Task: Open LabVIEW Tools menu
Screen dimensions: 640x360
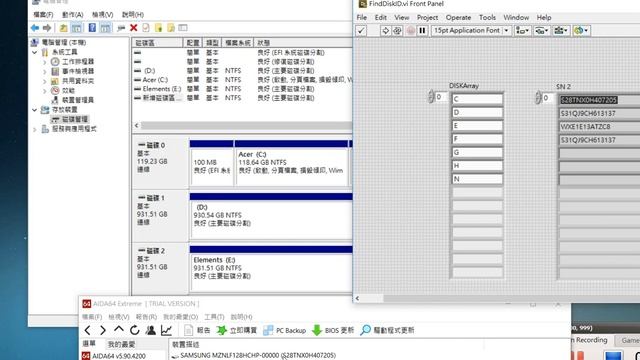Action: pyautogui.click(x=487, y=18)
